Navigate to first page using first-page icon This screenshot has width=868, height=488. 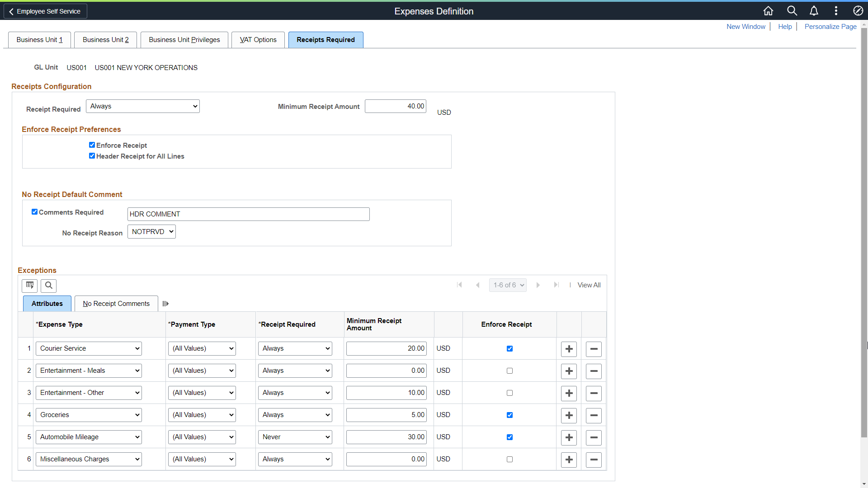click(x=460, y=285)
